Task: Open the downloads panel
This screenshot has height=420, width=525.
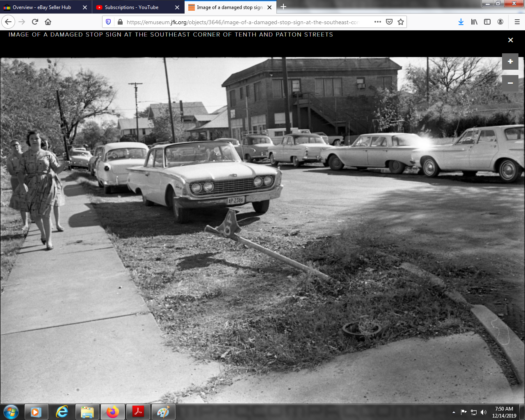Action: [461, 22]
